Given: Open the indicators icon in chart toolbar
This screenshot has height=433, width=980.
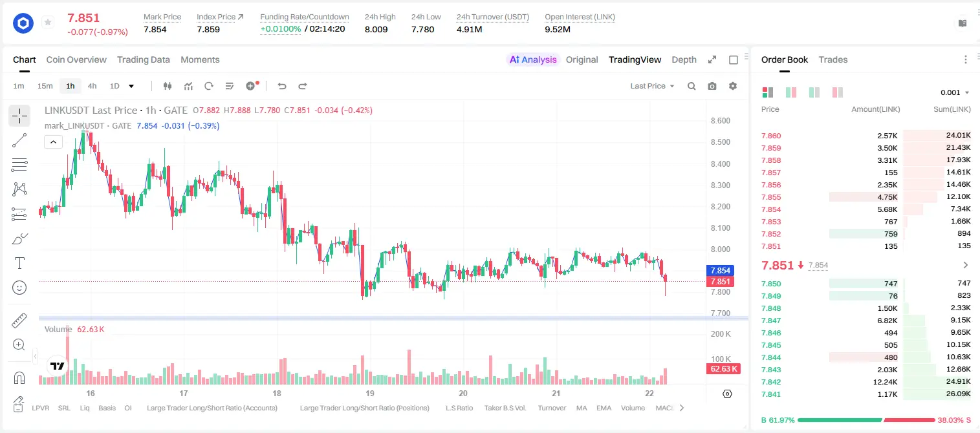Looking at the screenshot, I should [188, 86].
